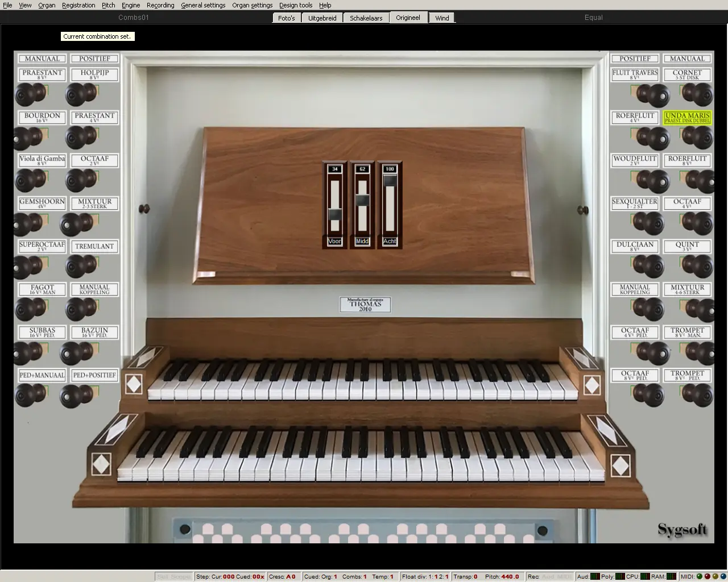Toggle the Ped+Positief coupler knob
Viewport: 728px width, 582px height.
[76, 396]
